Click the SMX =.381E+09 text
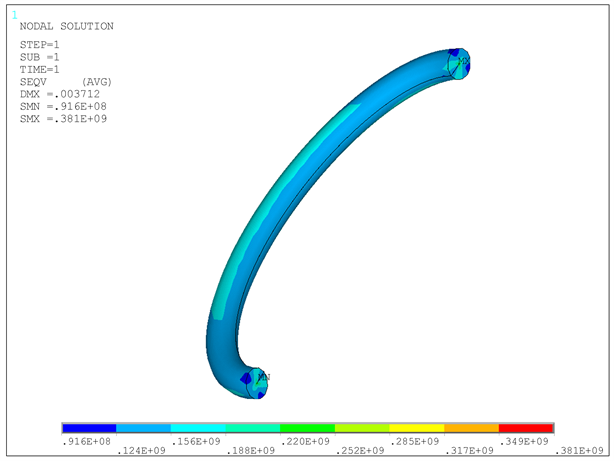 coord(63,119)
